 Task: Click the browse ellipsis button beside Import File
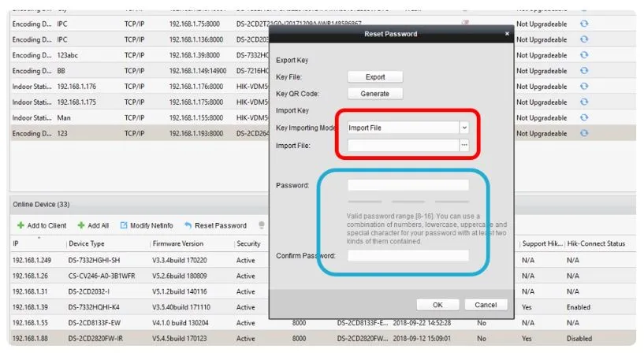point(464,146)
